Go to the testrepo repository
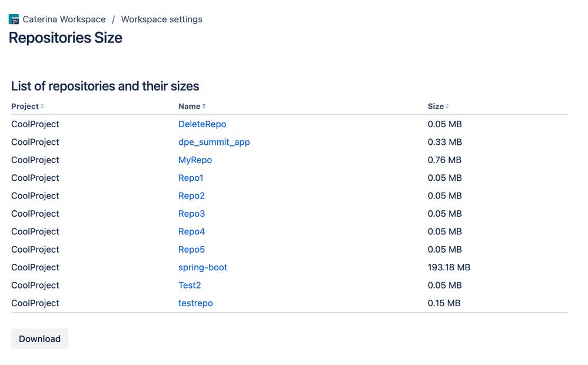Screen dimensions: 588x365 point(195,303)
